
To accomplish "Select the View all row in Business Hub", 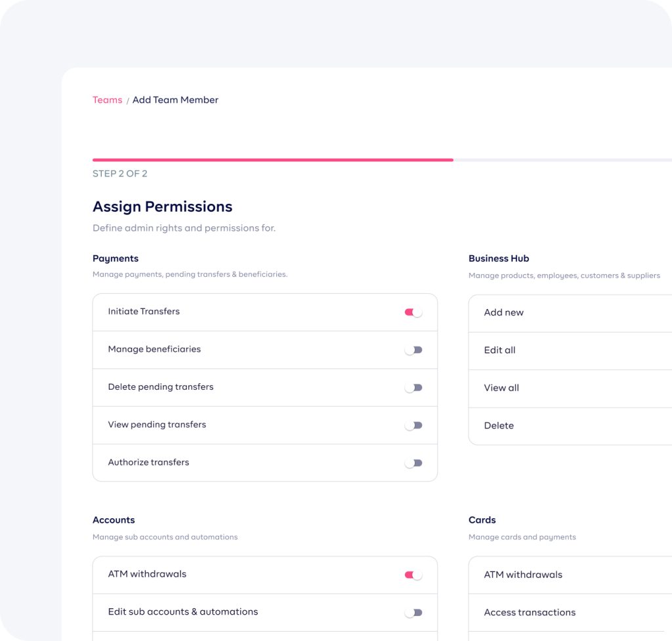I will [570, 388].
